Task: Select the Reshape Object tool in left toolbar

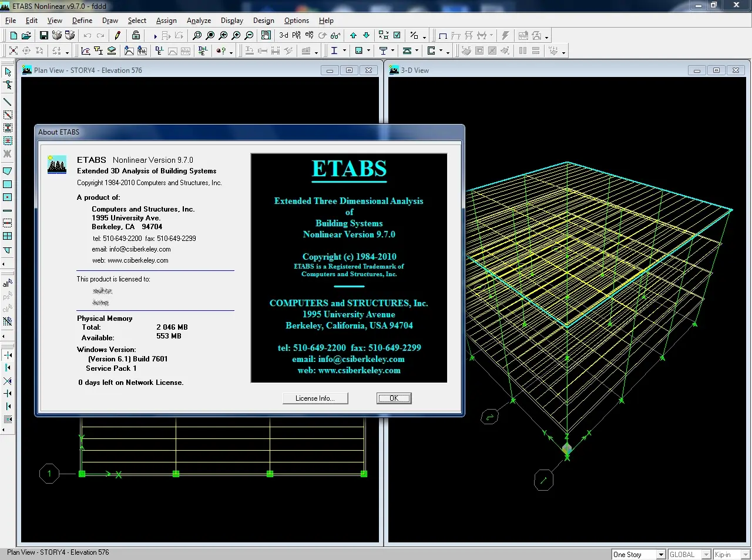Action: (8, 85)
